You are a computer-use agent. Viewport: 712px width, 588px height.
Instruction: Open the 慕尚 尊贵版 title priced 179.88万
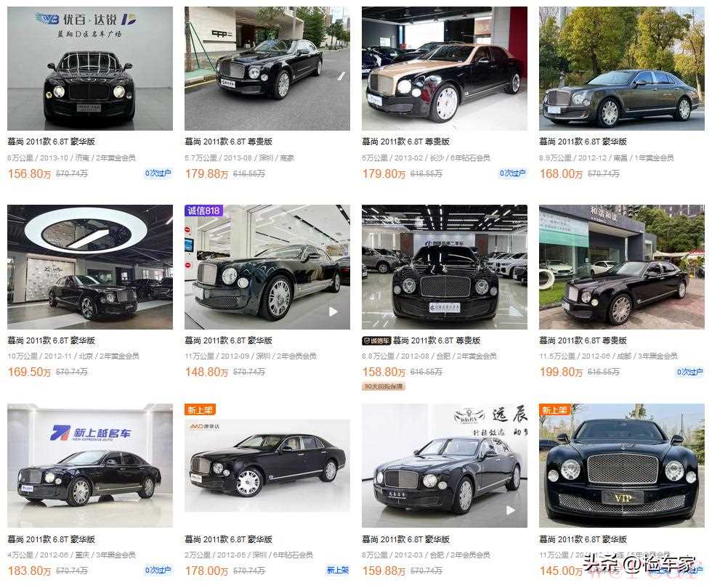pos(228,142)
